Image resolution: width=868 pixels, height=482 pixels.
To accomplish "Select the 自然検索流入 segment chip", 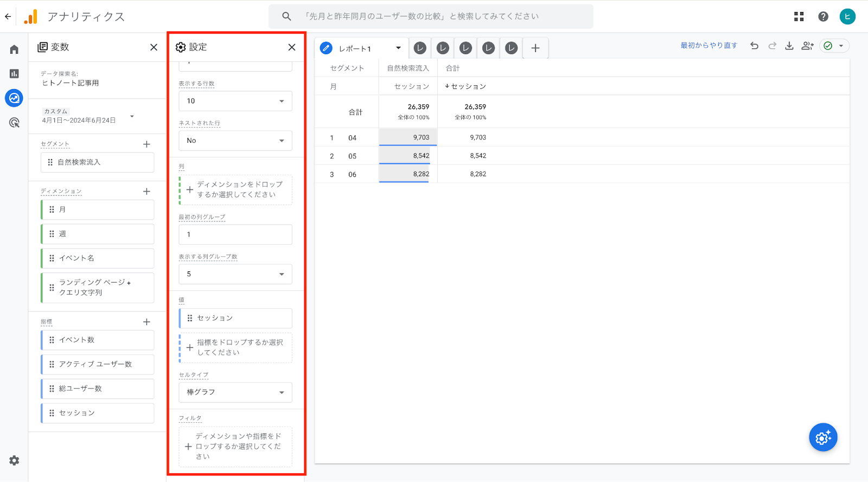I will point(98,162).
